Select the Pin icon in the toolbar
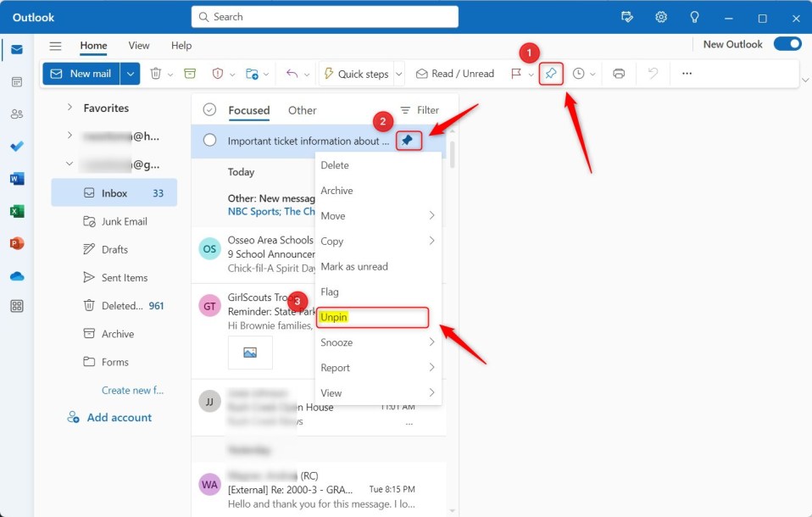The width and height of the screenshot is (812, 517). (550, 74)
